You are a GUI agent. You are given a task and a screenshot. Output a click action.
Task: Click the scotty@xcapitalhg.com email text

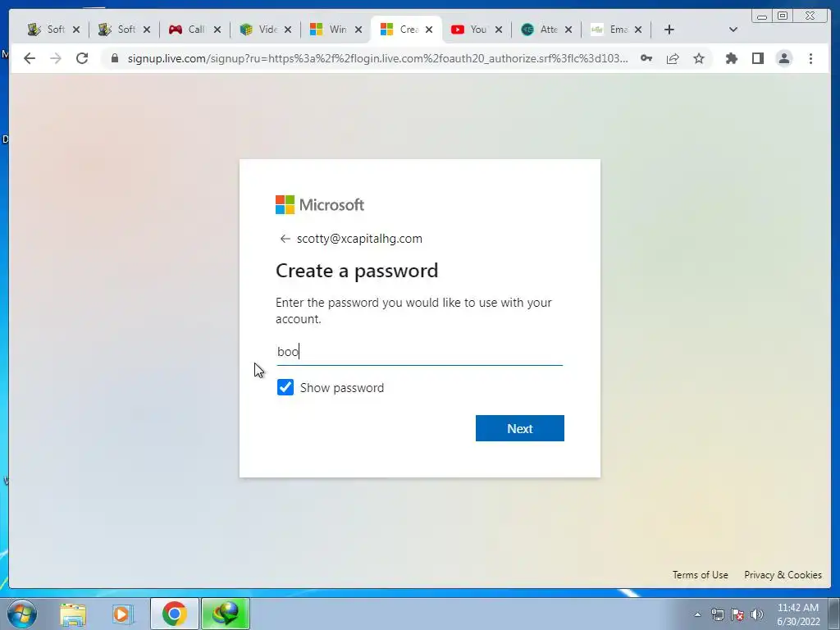[x=359, y=239]
